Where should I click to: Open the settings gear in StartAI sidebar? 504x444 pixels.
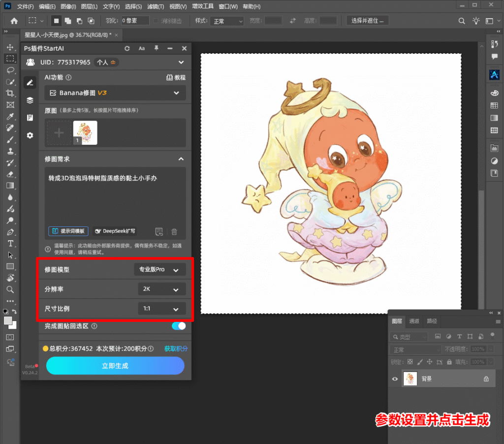coord(30,135)
